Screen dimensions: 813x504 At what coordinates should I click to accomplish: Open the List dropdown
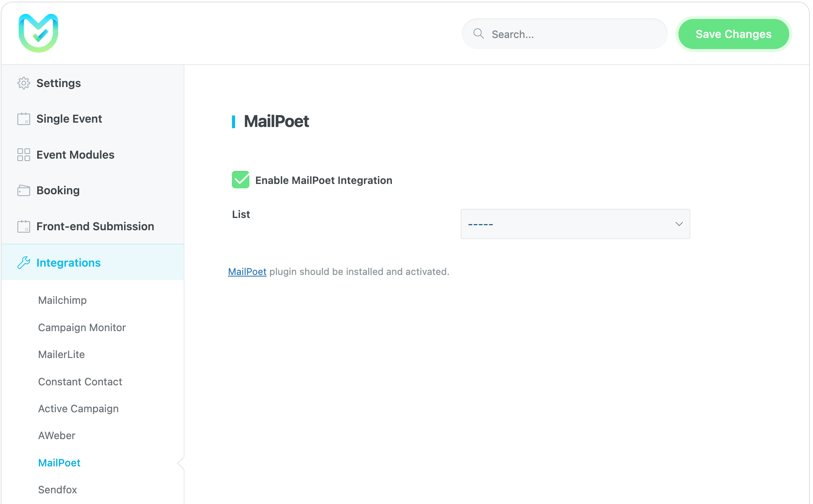(x=575, y=224)
